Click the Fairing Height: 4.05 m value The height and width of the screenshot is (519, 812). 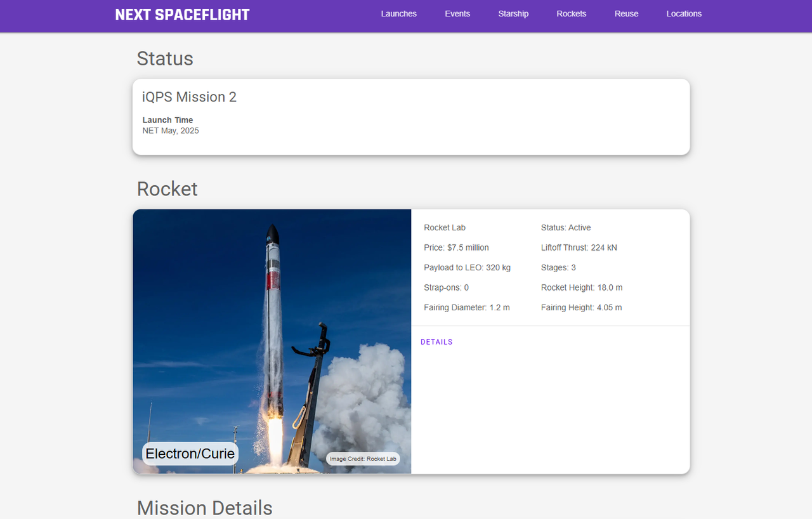pyautogui.click(x=581, y=308)
